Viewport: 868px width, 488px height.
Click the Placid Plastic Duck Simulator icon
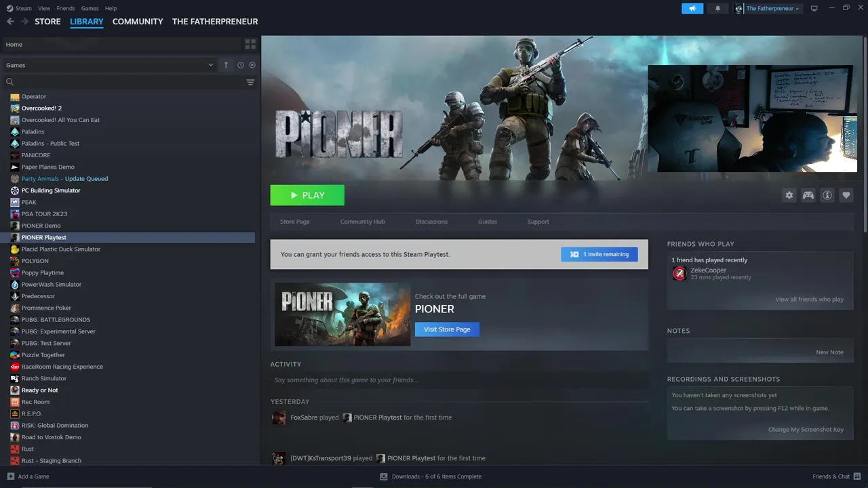coord(15,249)
